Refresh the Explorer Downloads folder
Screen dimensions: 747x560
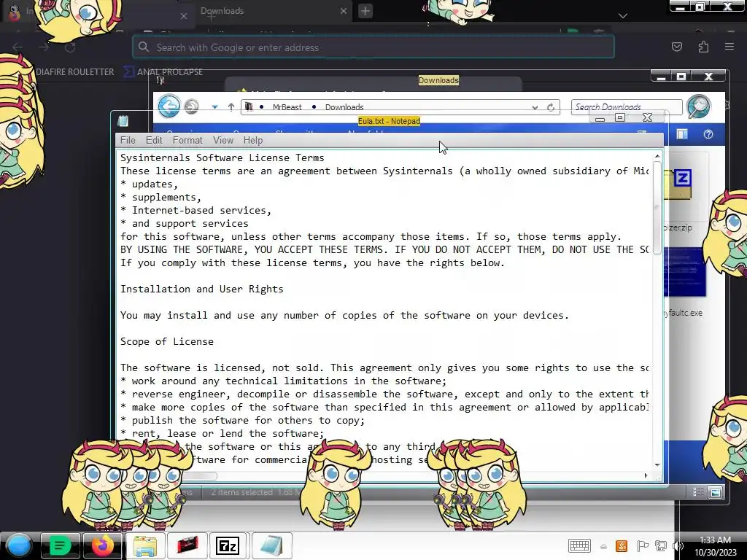click(x=551, y=107)
